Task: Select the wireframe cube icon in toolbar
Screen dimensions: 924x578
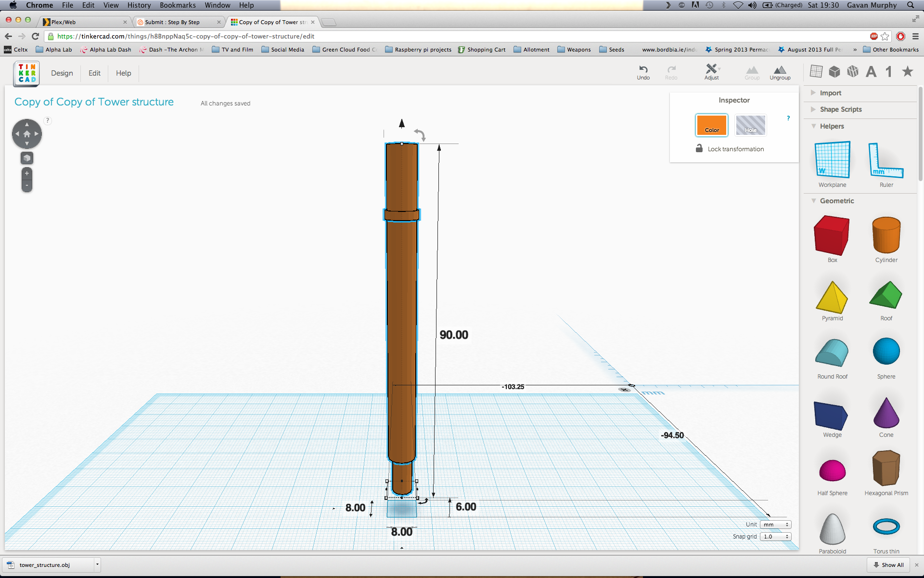Action: pos(853,71)
